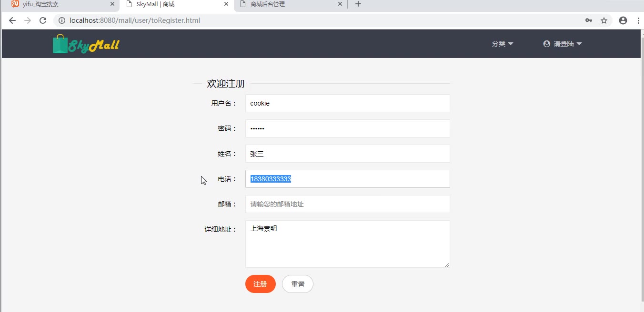The height and width of the screenshot is (312, 644).
Task: Click the SkyMall logo
Action: coord(86,44)
